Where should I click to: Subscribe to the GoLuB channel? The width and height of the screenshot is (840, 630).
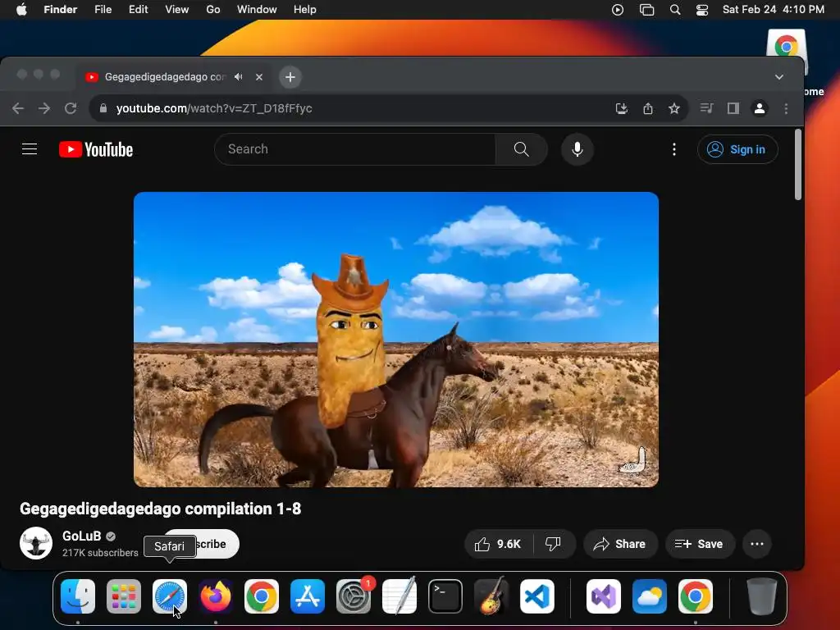(217, 544)
